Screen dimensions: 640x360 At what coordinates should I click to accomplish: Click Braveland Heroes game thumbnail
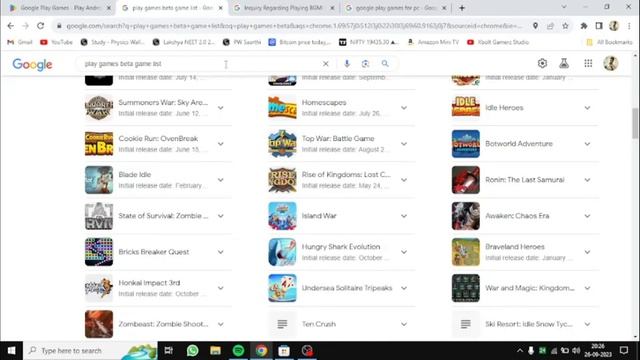coord(466,252)
